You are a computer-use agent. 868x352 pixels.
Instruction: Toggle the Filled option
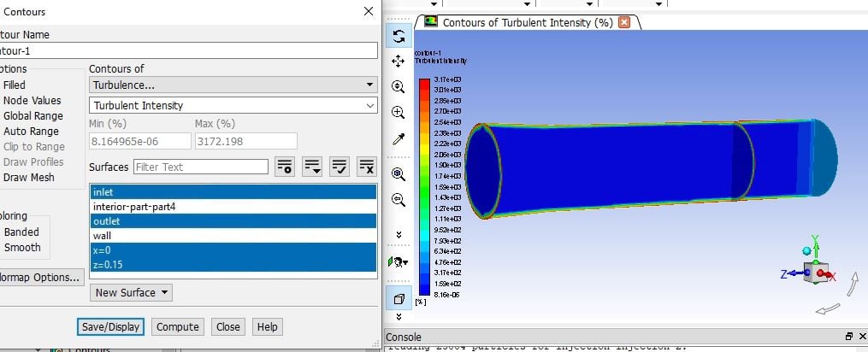tap(14, 85)
